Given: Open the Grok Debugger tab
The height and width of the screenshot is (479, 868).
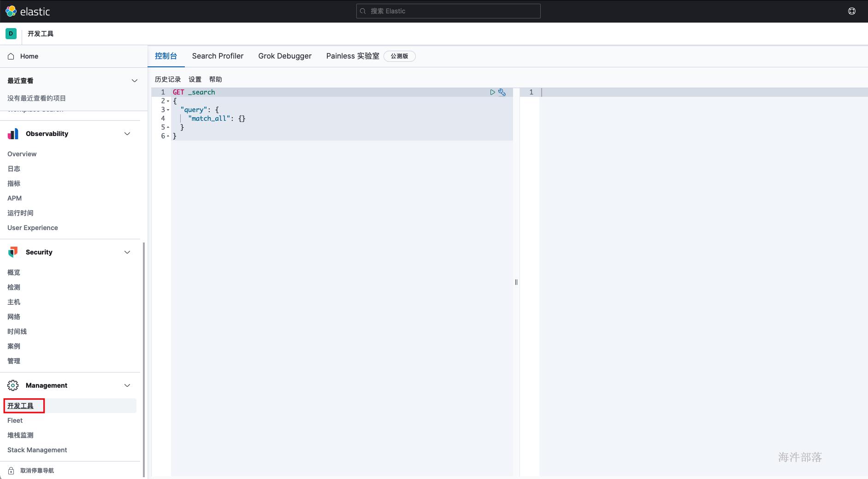Looking at the screenshot, I should 285,56.
